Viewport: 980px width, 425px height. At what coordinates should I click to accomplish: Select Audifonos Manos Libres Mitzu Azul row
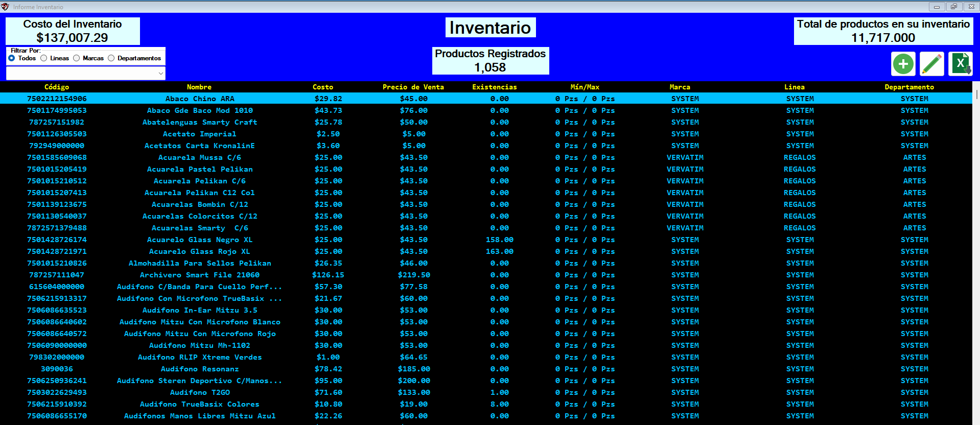(x=486, y=416)
